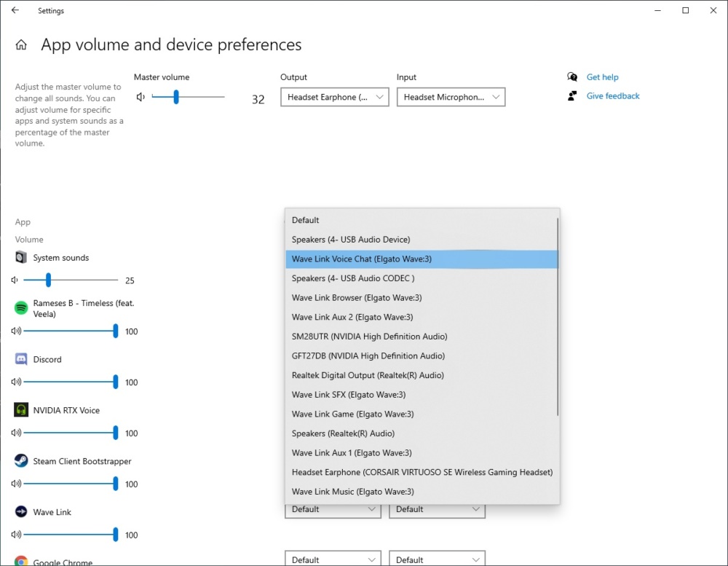The width and height of the screenshot is (728, 566).
Task: Click the Give feedback person icon
Action: tap(572, 95)
